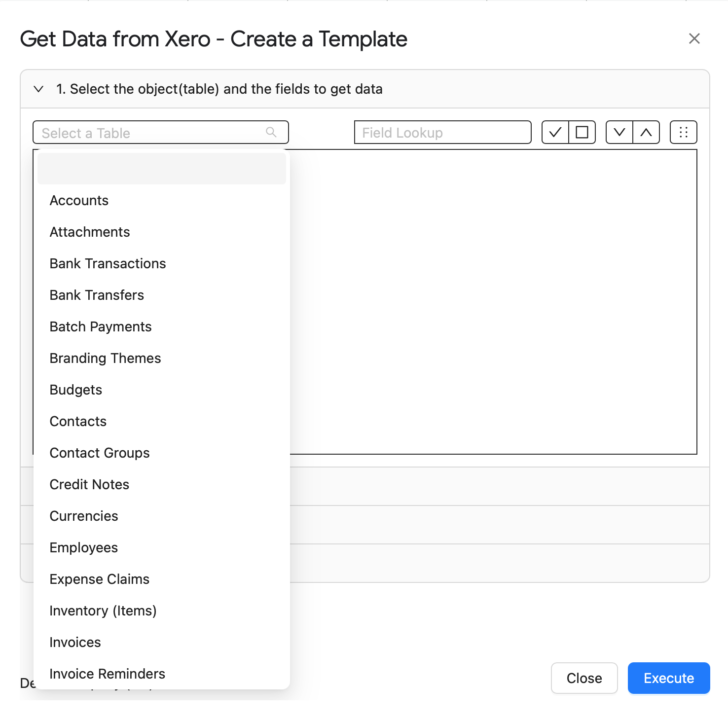Choose Contact Groups option
The width and height of the screenshot is (728, 720).
tap(162, 453)
